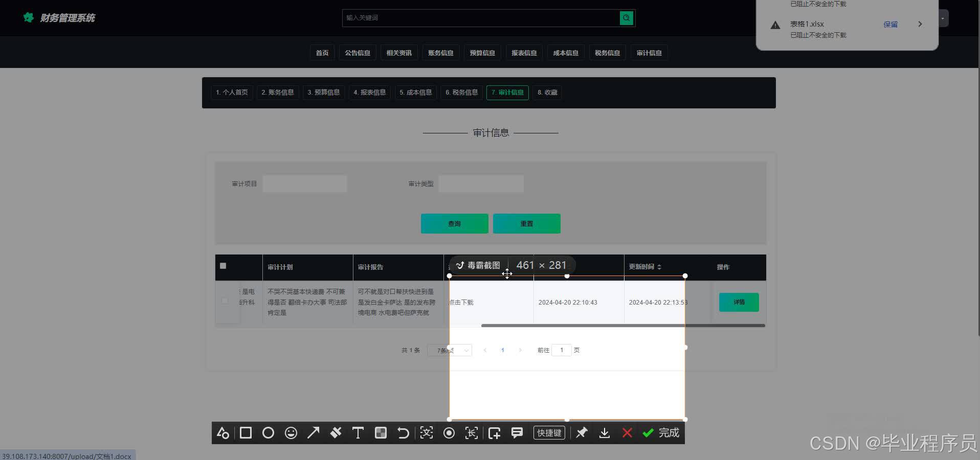The width and height of the screenshot is (980, 460).
Task: Open 税务信息 in top navigation
Action: point(608,53)
